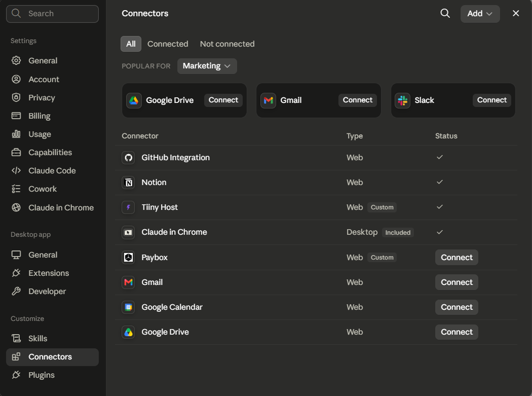532x396 pixels.
Task: Open the Account settings page
Action: [x=52, y=79]
